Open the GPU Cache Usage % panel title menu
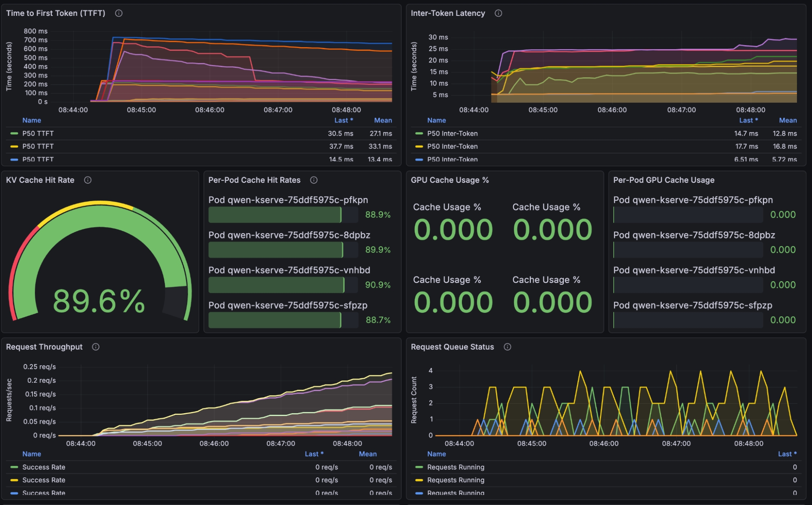 (450, 180)
